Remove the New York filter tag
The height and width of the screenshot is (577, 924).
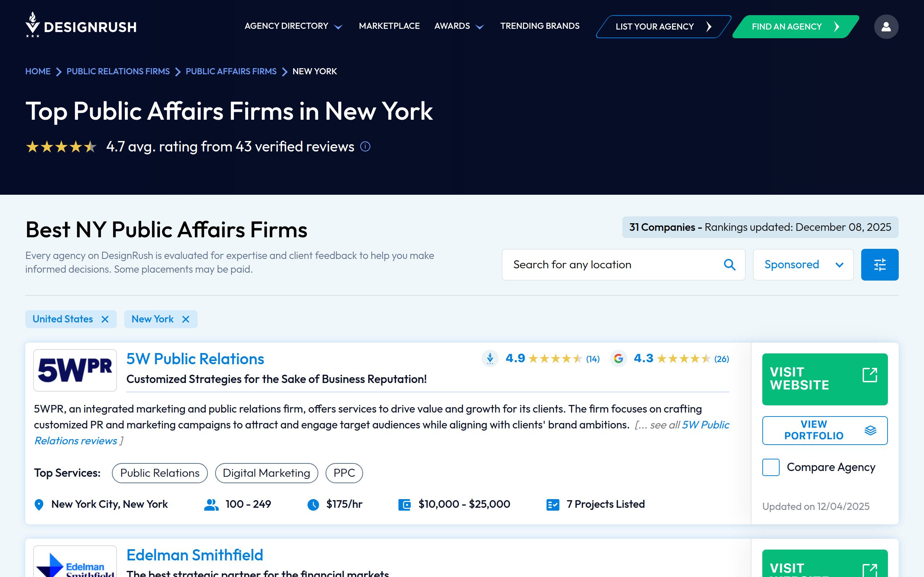pyautogui.click(x=186, y=319)
